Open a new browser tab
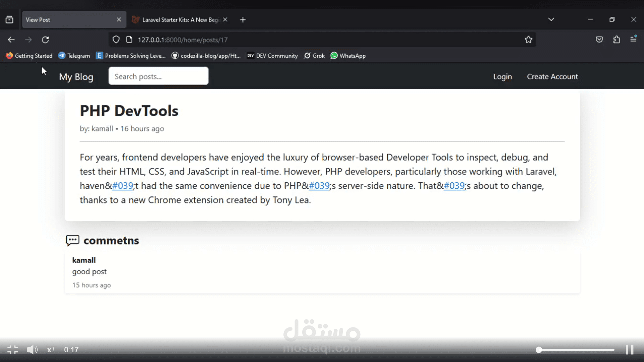 243,20
